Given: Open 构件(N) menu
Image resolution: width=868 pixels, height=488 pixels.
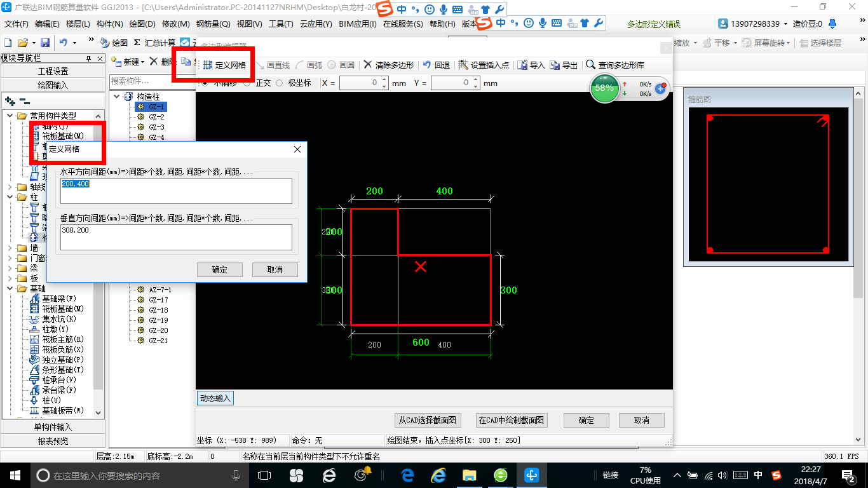Looking at the screenshot, I should [109, 24].
